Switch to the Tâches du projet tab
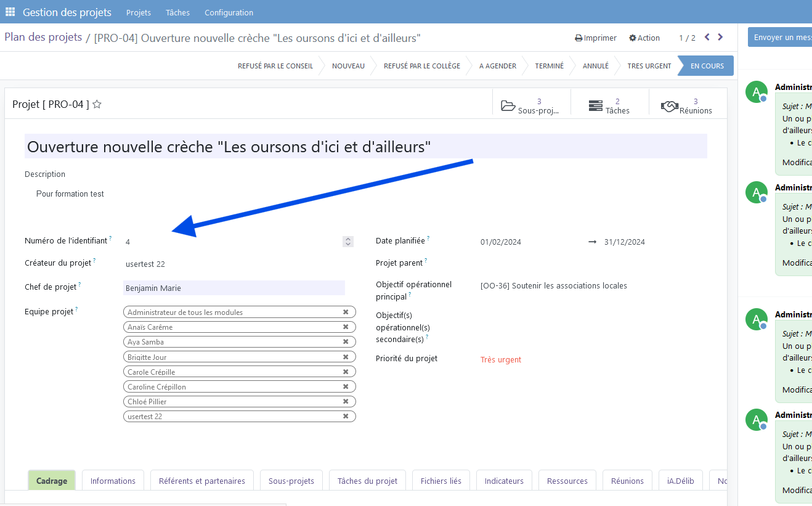Screen dimensions: 812x506 point(367,481)
